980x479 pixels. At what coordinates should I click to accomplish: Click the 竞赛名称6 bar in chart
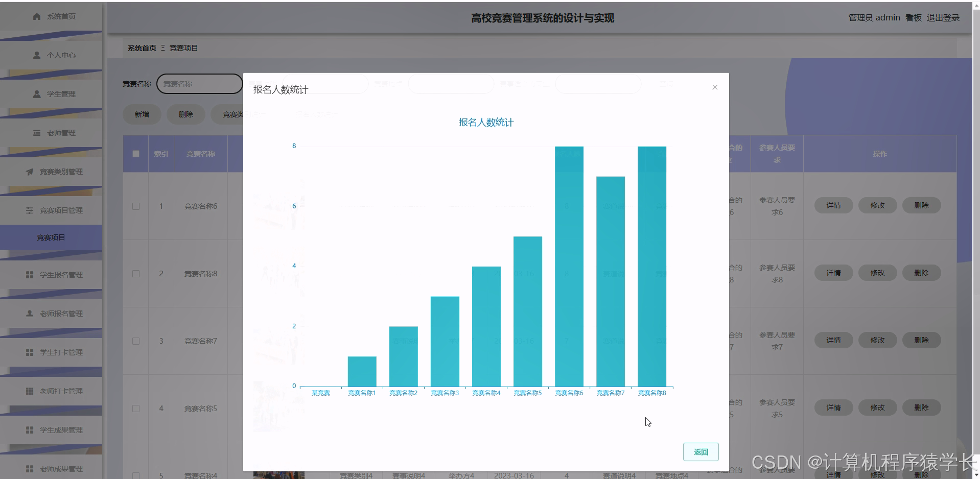(569, 267)
